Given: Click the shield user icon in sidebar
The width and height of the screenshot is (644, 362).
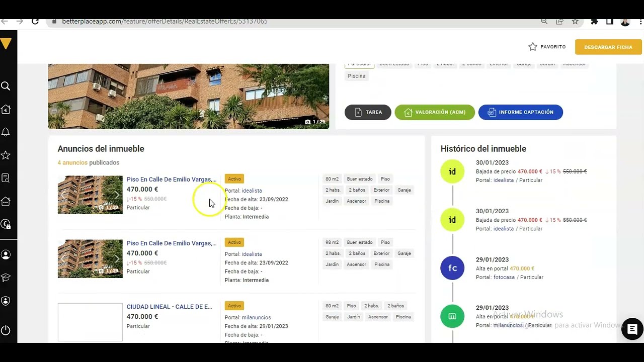Looking at the screenshot, I should (6, 301).
